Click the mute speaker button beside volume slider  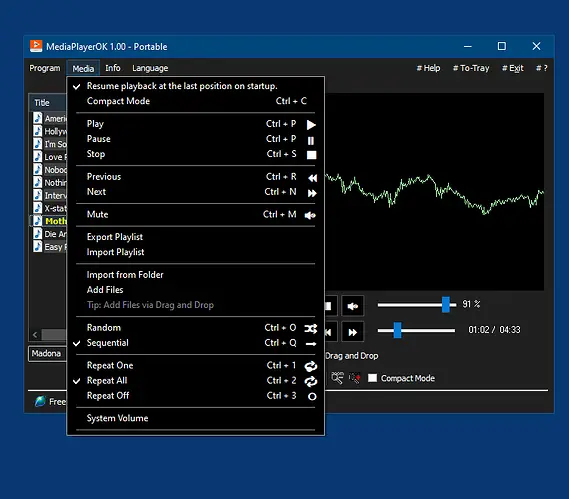click(x=352, y=306)
